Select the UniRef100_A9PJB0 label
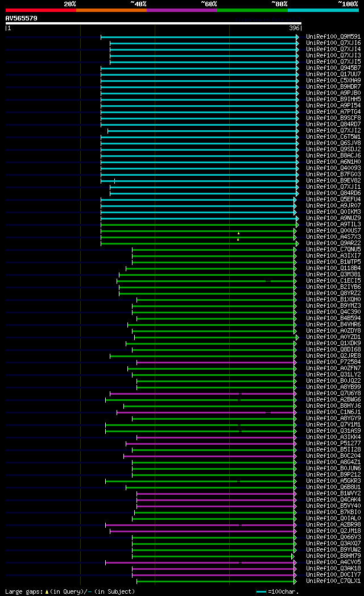Screen dimensions: 364x596 tap(333, 93)
